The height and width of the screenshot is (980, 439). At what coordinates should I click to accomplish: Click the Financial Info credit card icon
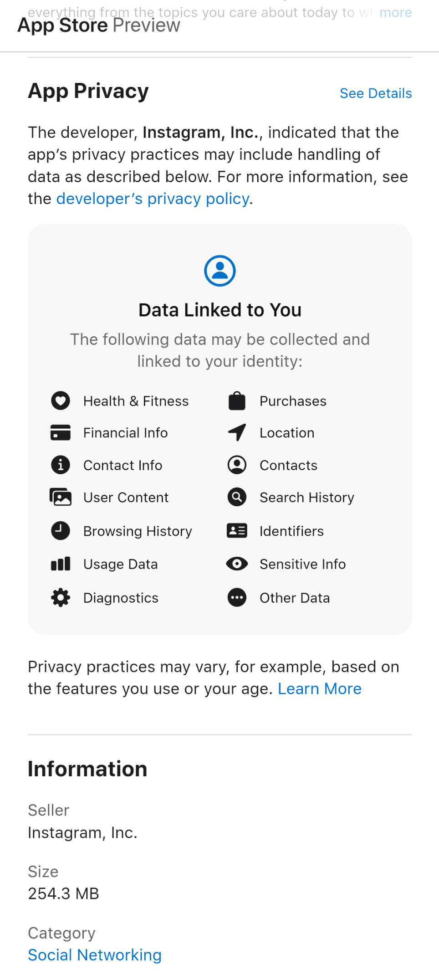click(61, 433)
